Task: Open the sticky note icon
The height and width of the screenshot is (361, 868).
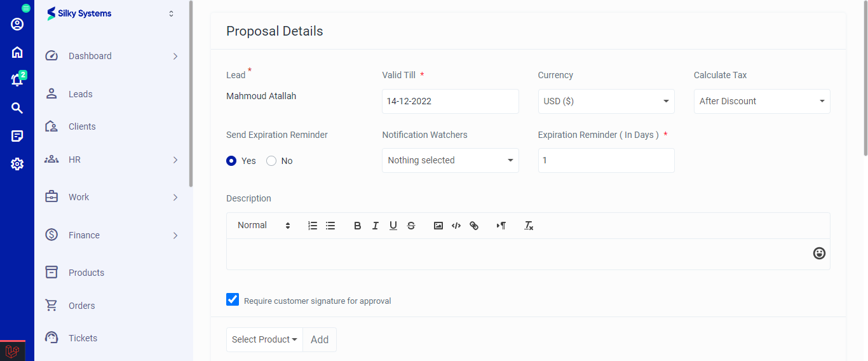Action: [17, 136]
